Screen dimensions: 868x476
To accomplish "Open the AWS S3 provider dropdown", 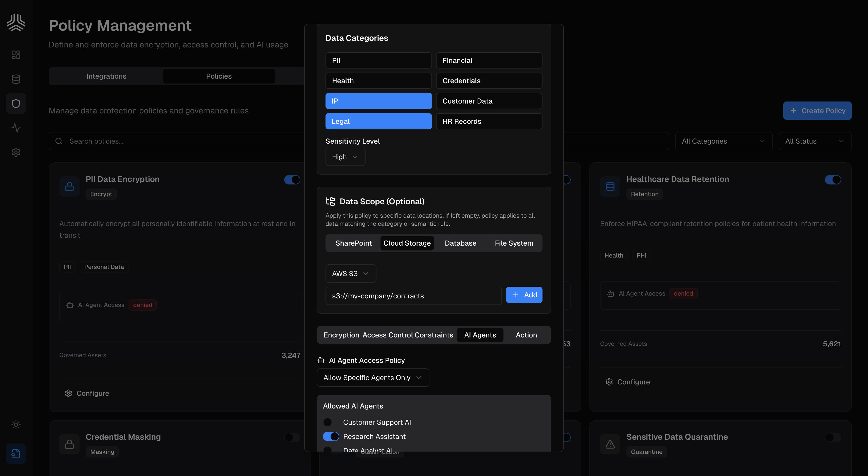I will tap(350, 274).
